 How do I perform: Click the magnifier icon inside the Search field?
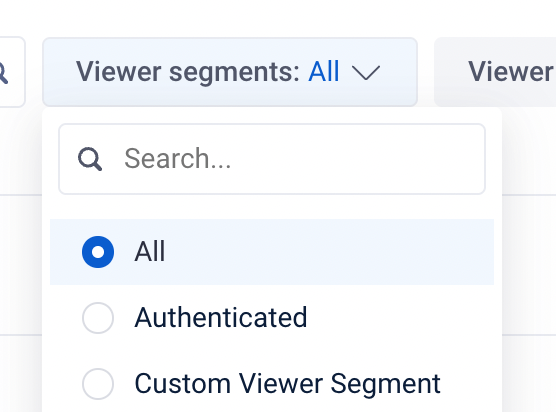point(90,159)
